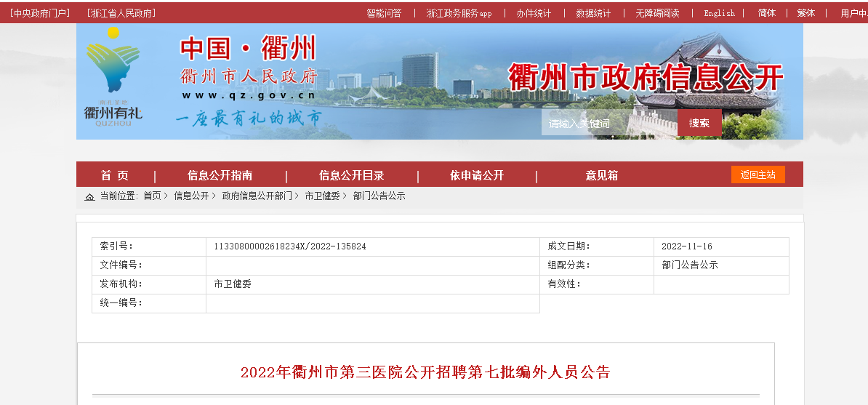This screenshot has height=405, width=868.
Task: Click the article title 2022年衢州市第三医院公开招聘第七批编外人员公告
Action: (426, 372)
